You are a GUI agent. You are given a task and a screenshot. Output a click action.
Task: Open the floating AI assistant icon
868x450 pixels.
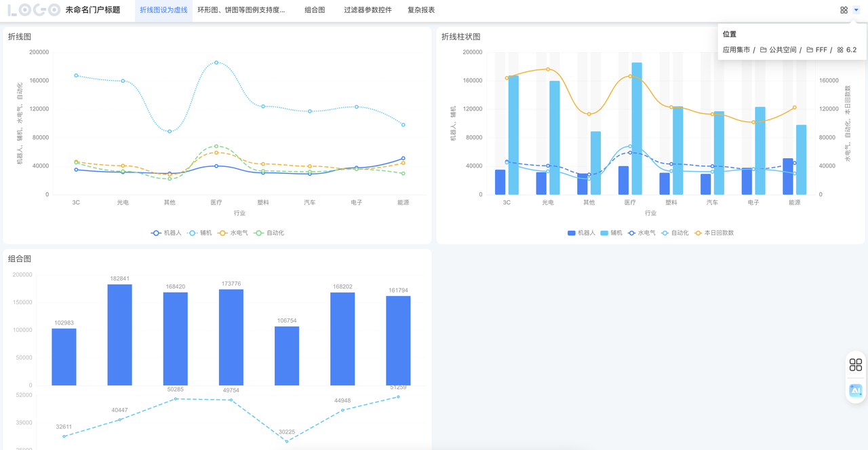click(856, 390)
